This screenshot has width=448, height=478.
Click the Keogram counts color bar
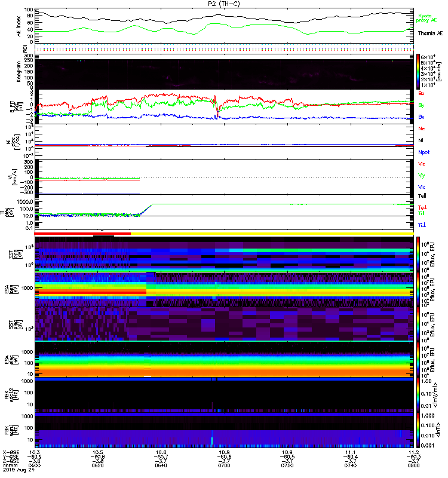click(x=418, y=72)
